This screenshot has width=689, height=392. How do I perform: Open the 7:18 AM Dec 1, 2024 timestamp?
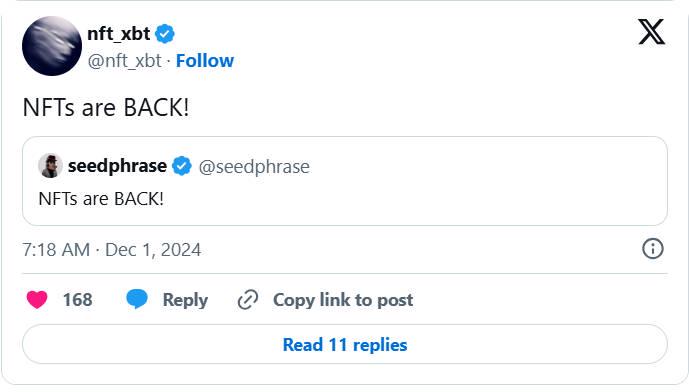click(112, 250)
